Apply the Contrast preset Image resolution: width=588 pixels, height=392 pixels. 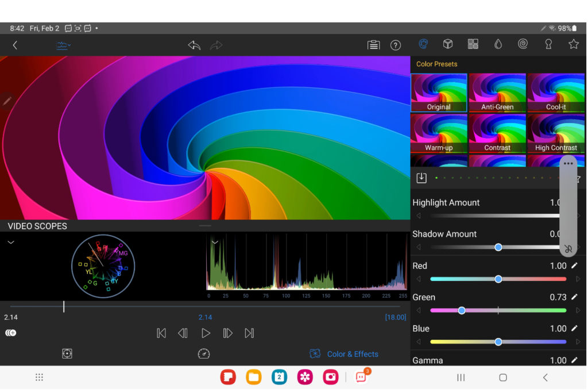(x=497, y=133)
